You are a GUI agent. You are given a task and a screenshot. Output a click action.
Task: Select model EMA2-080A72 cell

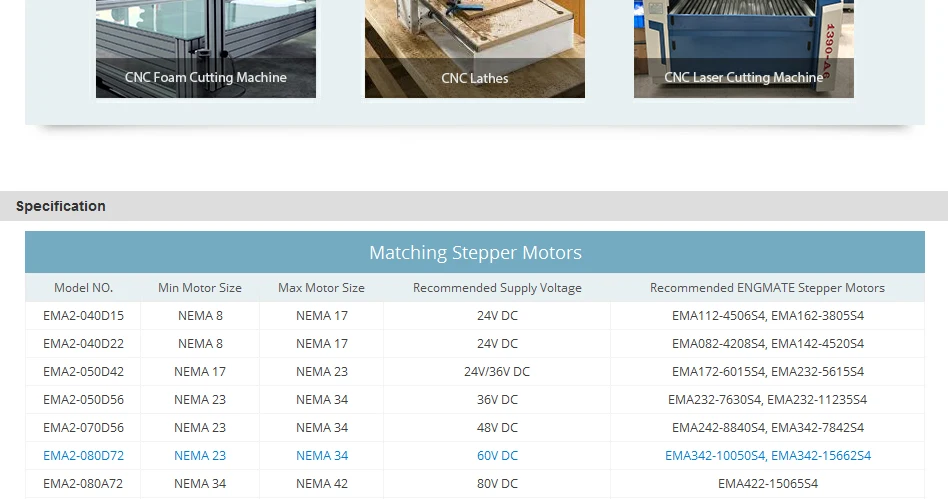pos(83,483)
